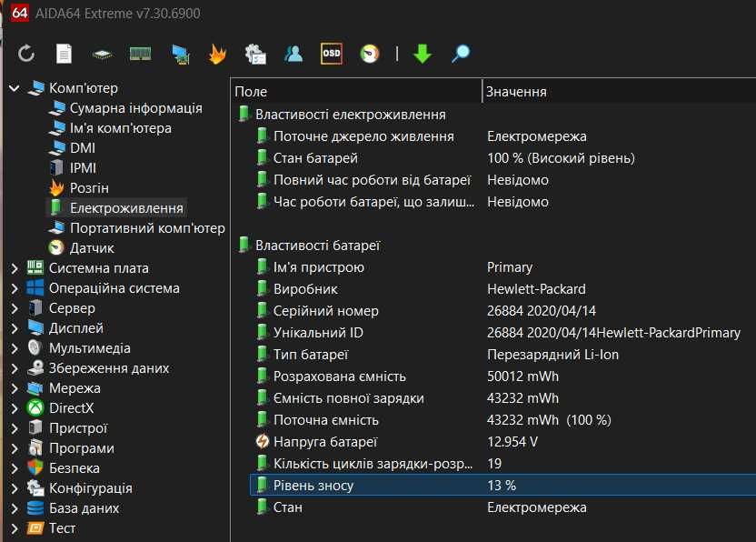Expand the Системна плата node
The image size is (756, 542).
click(15, 268)
